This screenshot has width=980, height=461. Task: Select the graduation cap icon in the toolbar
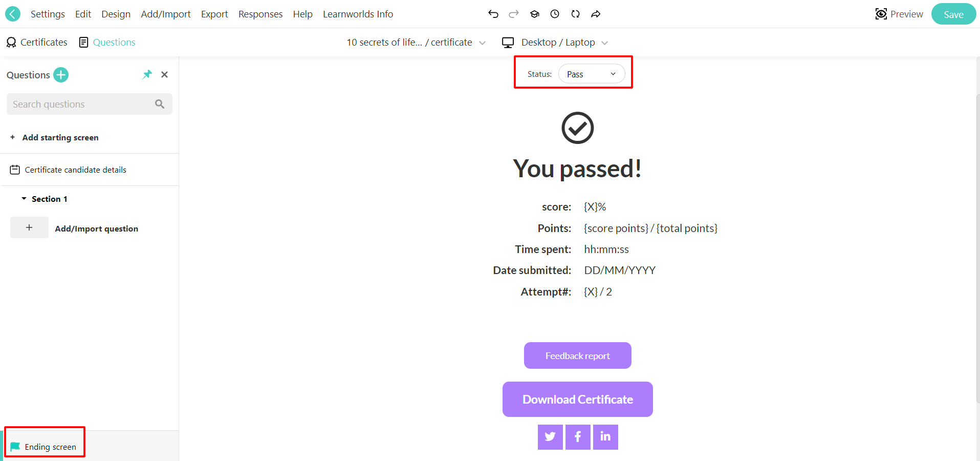(x=534, y=14)
